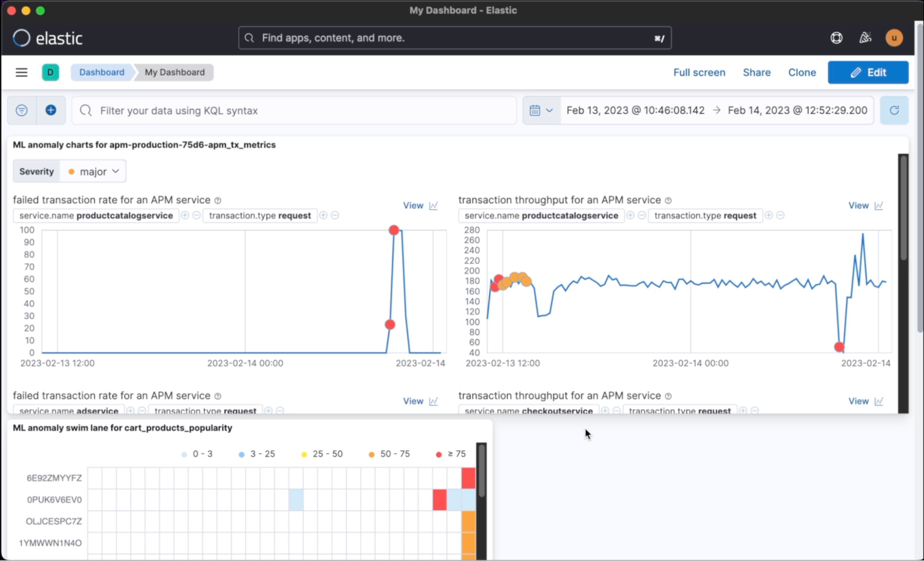Toggle the KQL filter input field

tap(21, 110)
